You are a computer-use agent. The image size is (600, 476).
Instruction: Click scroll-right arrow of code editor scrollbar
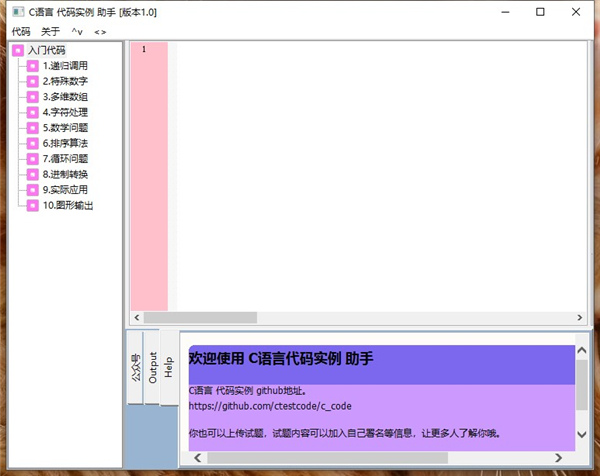click(580, 318)
